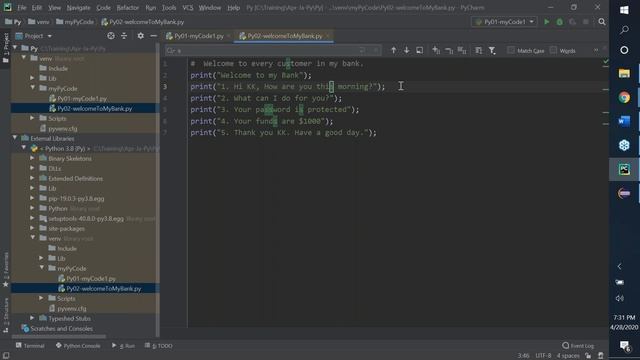The height and width of the screenshot is (360, 640).
Task: Open File Explorer from taskbar
Action: pos(624,73)
